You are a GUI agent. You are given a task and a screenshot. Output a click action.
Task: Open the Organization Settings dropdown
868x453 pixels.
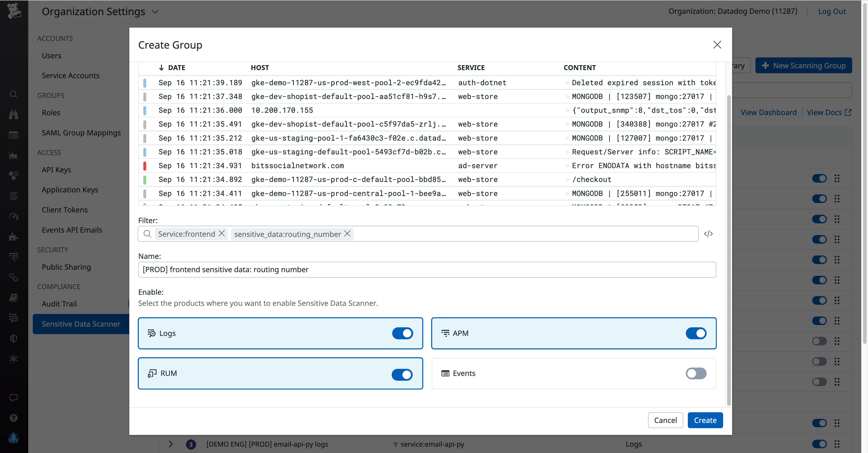(155, 12)
